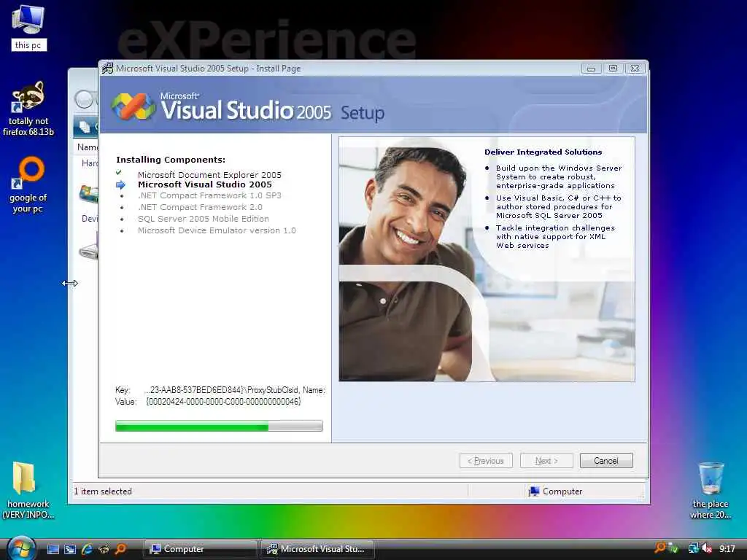Open the 'this pc' desktop icon
The height and width of the screenshot is (560, 747).
coord(28,27)
